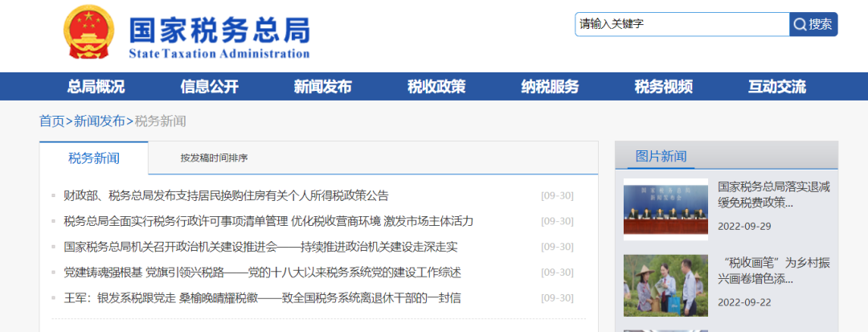Click the press conference photo thumbnail
Viewport: 868px width, 332px height.
coord(665,209)
